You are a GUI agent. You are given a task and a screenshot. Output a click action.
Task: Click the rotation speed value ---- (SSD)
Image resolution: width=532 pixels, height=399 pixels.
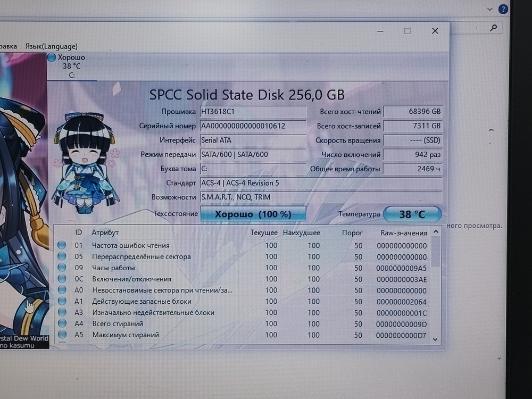[x=413, y=140]
